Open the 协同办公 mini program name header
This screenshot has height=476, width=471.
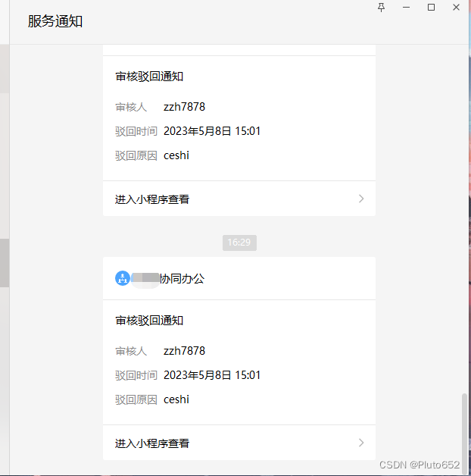point(239,278)
